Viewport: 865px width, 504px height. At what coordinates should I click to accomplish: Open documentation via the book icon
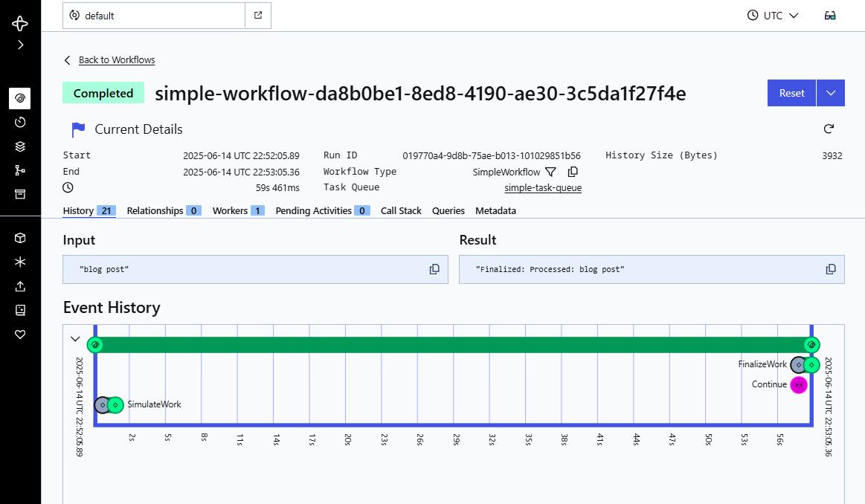click(20, 310)
